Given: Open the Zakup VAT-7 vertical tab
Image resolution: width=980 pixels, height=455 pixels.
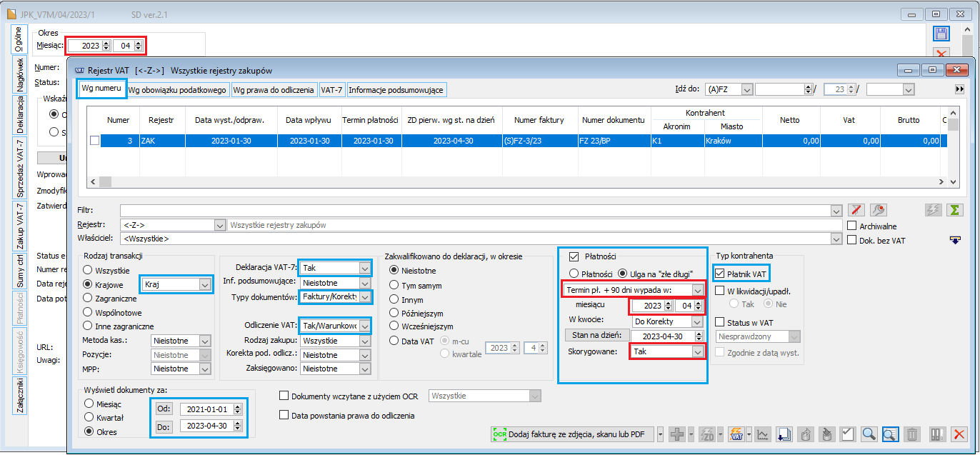Looking at the screenshot, I should (x=21, y=226).
